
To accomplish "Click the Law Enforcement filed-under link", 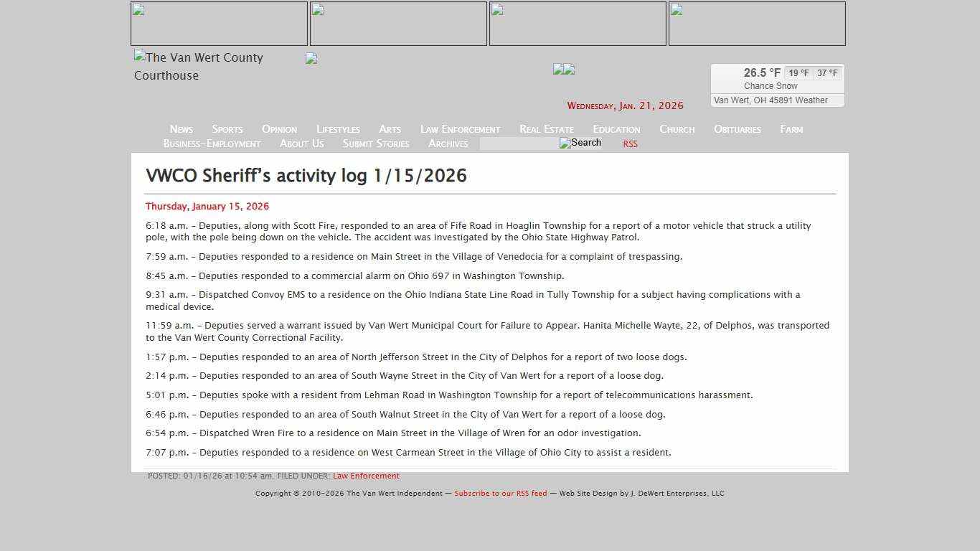I will pos(366,475).
